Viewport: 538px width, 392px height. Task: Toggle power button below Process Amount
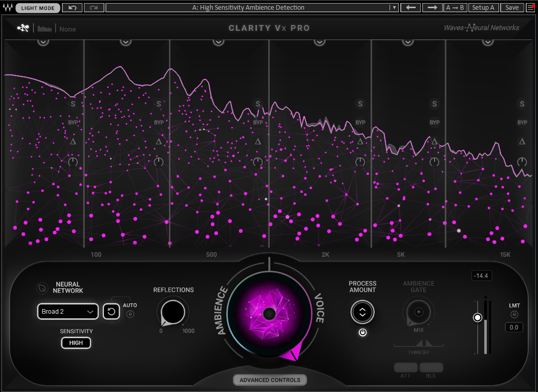(362, 332)
